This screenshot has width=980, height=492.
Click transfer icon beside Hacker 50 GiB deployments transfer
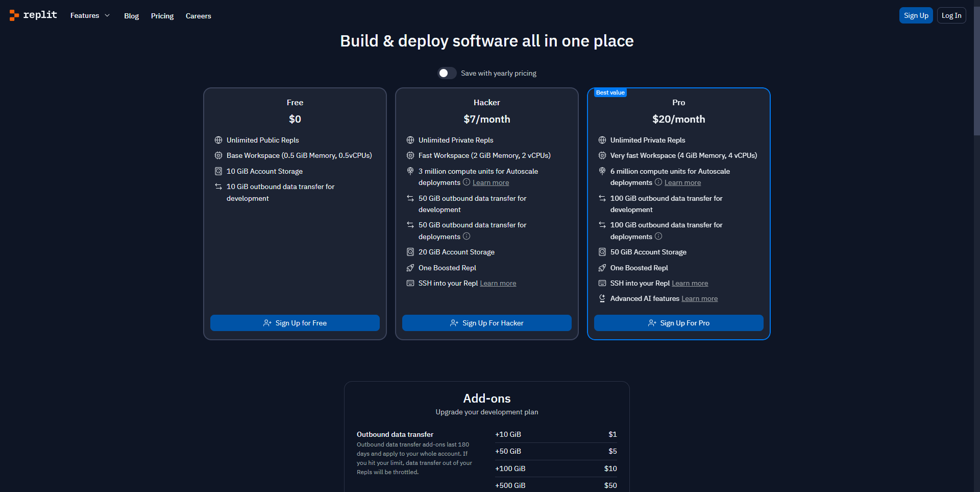pyautogui.click(x=410, y=225)
